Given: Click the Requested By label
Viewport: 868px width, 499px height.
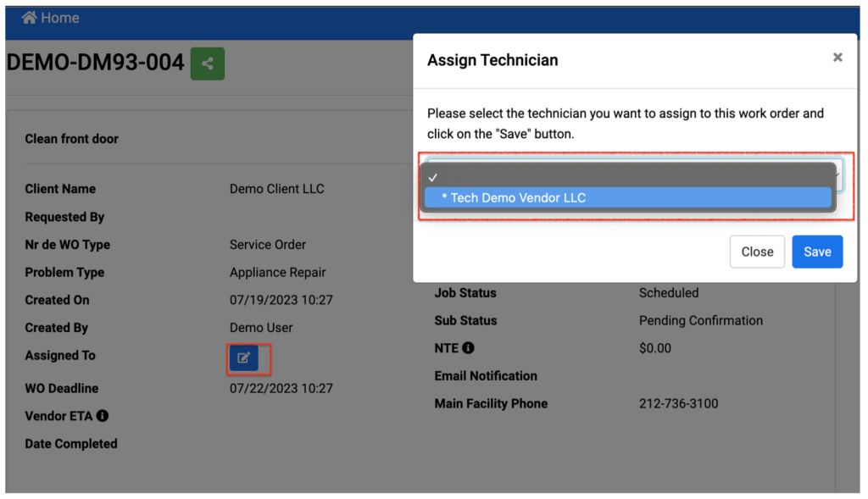Looking at the screenshot, I should click(x=64, y=217).
